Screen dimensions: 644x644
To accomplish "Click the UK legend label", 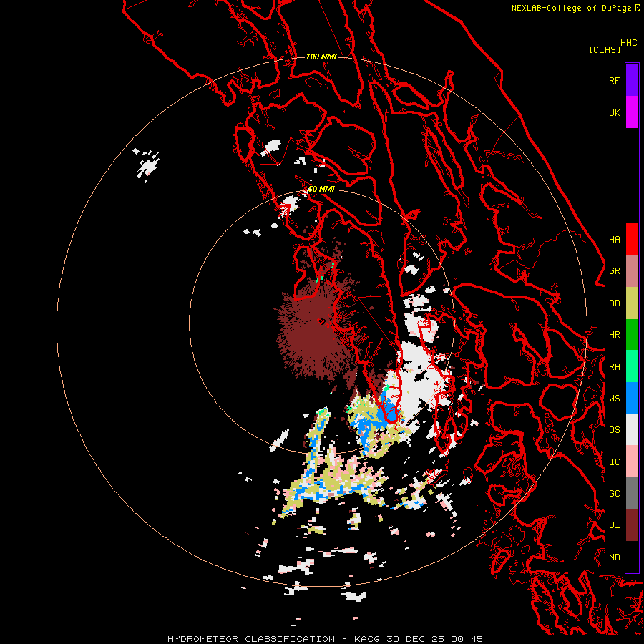I will 614,112.
